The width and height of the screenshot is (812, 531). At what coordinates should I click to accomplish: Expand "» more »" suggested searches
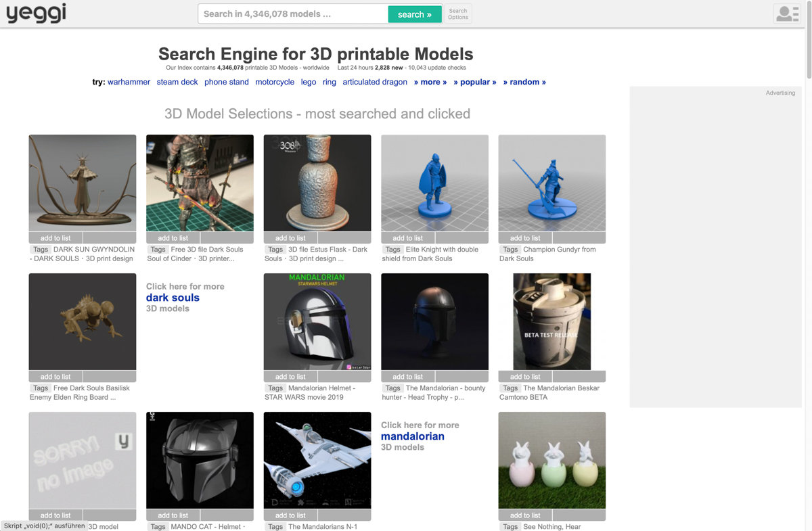[x=430, y=82]
